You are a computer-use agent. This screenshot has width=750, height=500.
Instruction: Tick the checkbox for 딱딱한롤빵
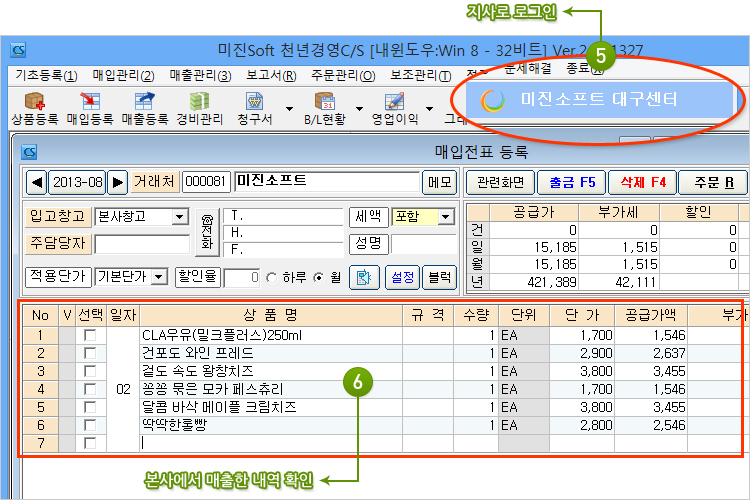click(x=89, y=425)
